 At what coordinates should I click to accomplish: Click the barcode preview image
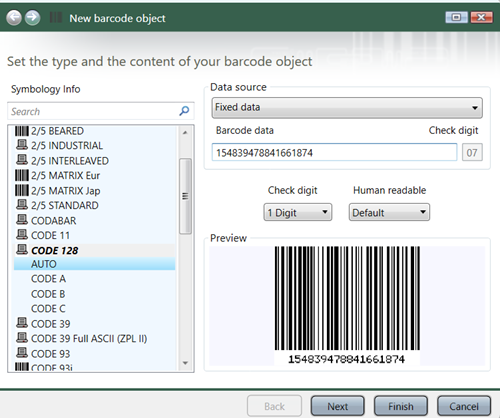(x=347, y=305)
